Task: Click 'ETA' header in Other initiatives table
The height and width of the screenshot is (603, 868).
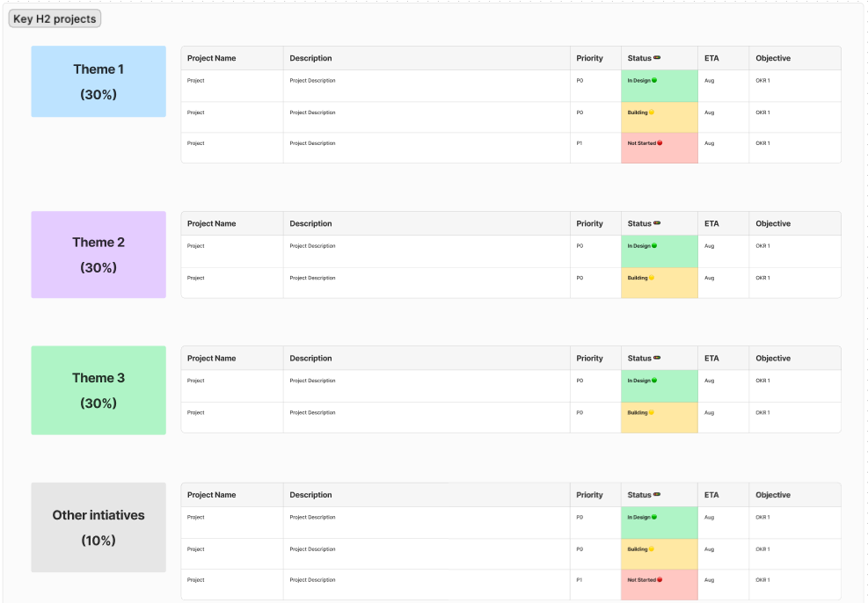Action: 711,495
